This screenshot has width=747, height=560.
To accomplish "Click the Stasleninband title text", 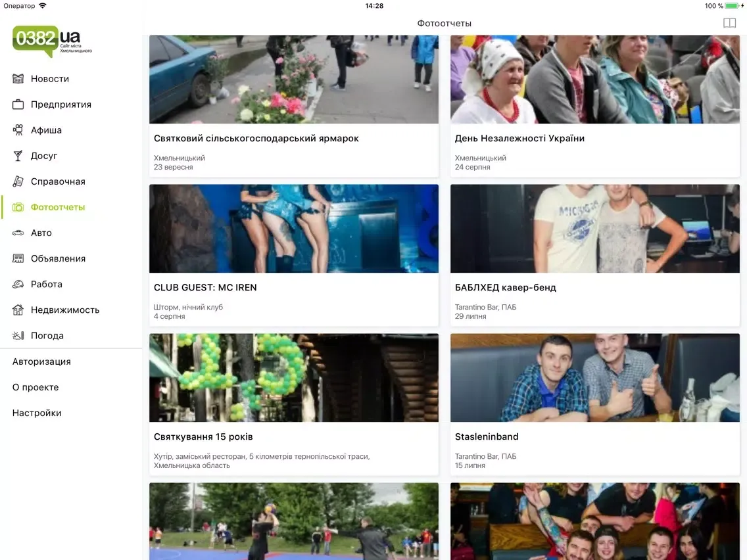I will pyautogui.click(x=487, y=436).
